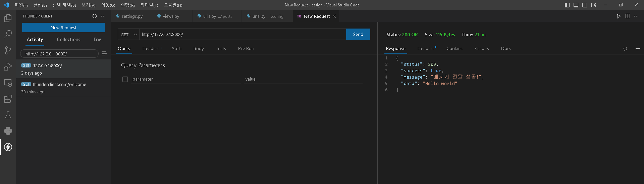
Task: Toggle secondary sidebar layout icon
Action: [x=585, y=5]
